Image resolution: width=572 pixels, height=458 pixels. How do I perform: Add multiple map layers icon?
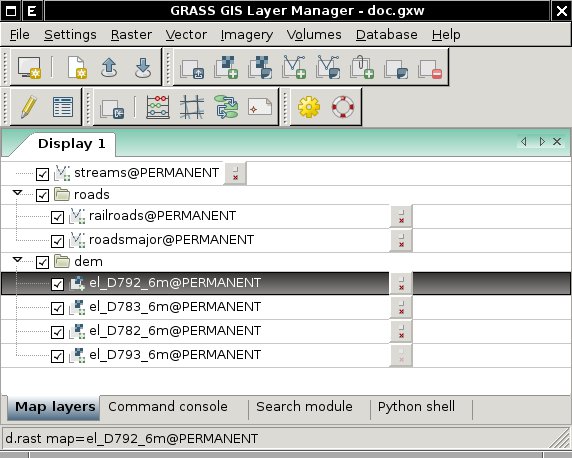coord(192,68)
